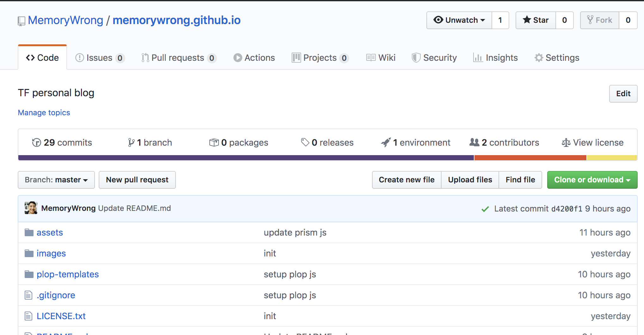Image resolution: width=644 pixels, height=335 pixels.
Task: Expand the Clone or download dropdown
Action: click(x=592, y=180)
